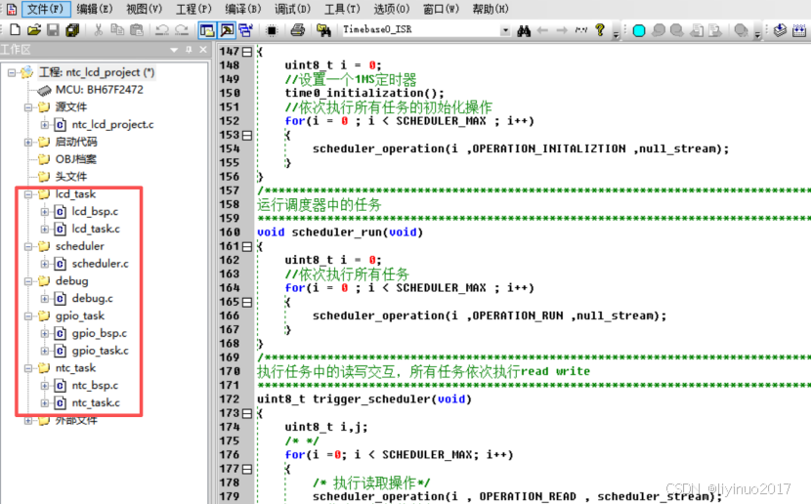The height and width of the screenshot is (504, 812).
Task: Click the Save All stacked disks icon
Action: pyautogui.click(x=72, y=30)
